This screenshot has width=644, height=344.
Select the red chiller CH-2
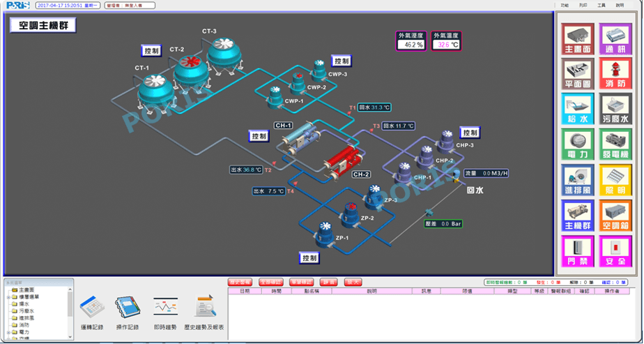click(x=344, y=163)
